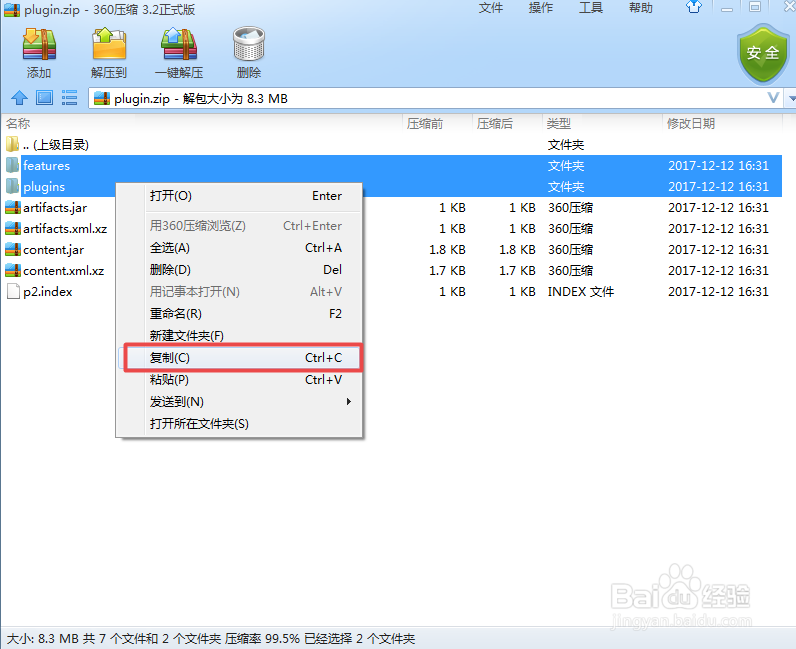The width and height of the screenshot is (796, 649).
Task: Choose 复制(C) in context menu
Action: coord(240,358)
